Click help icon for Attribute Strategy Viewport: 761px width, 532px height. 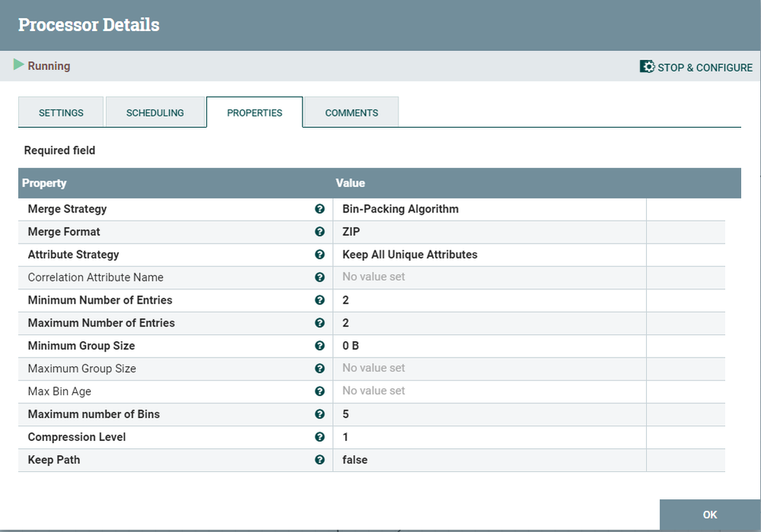click(319, 254)
